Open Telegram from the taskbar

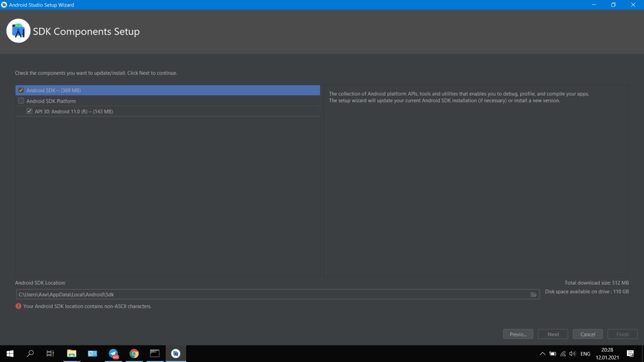114,353
